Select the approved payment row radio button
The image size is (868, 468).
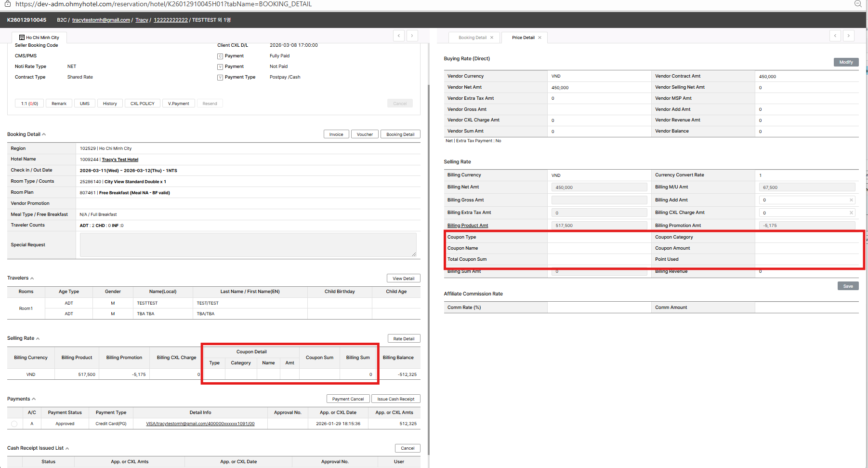[x=14, y=424]
